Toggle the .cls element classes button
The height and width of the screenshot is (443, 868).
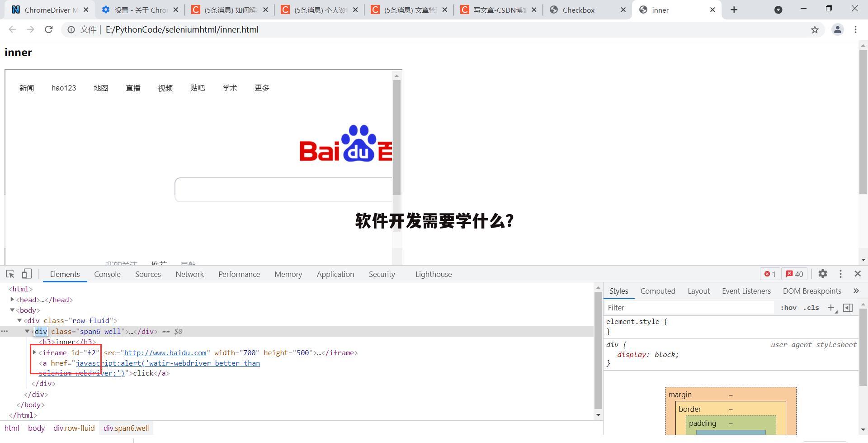tap(811, 308)
